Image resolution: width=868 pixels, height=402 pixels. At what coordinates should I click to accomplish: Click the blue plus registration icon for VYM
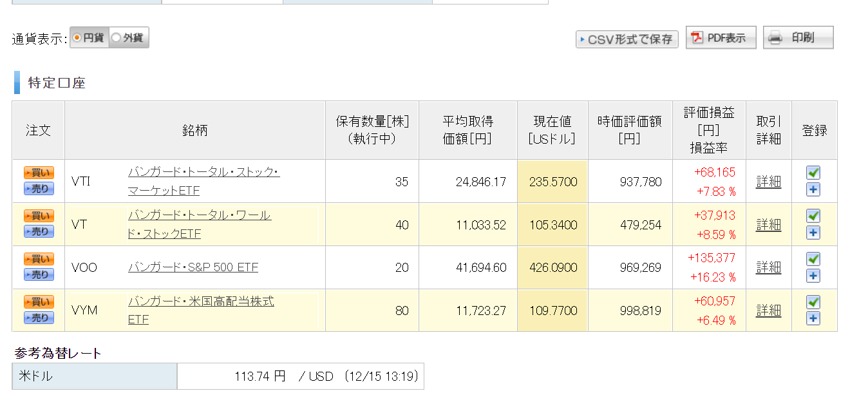click(813, 319)
